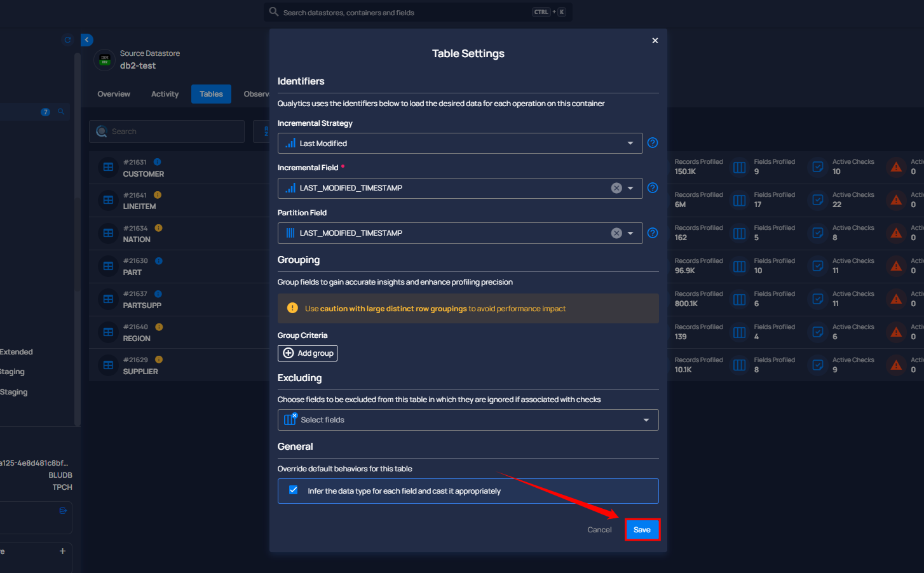
Task: Click the global search field
Action: (418, 12)
